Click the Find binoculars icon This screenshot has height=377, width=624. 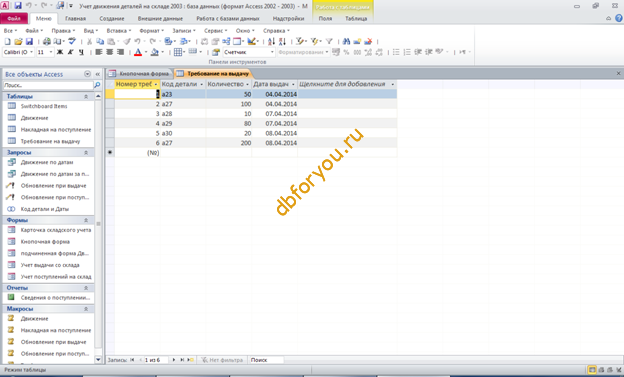click(346, 41)
